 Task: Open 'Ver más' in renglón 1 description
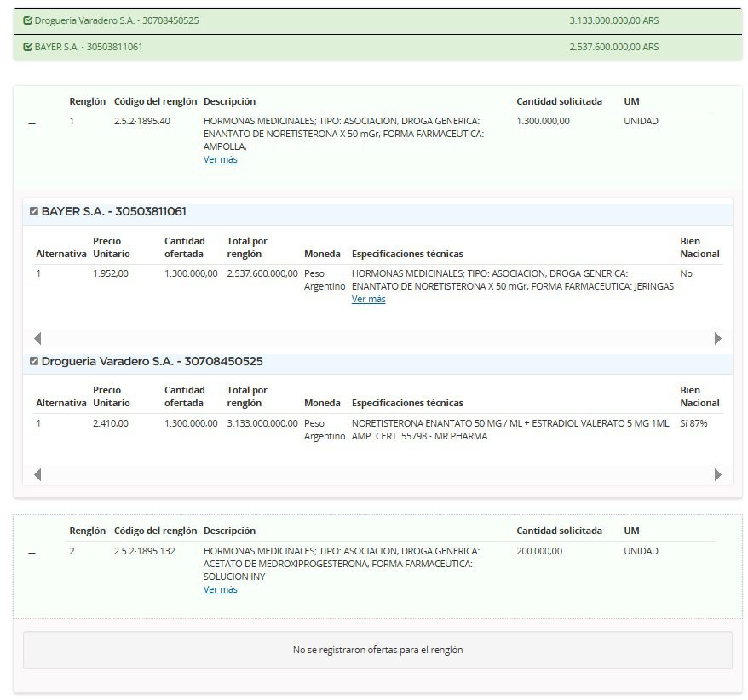click(x=220, y=159)
